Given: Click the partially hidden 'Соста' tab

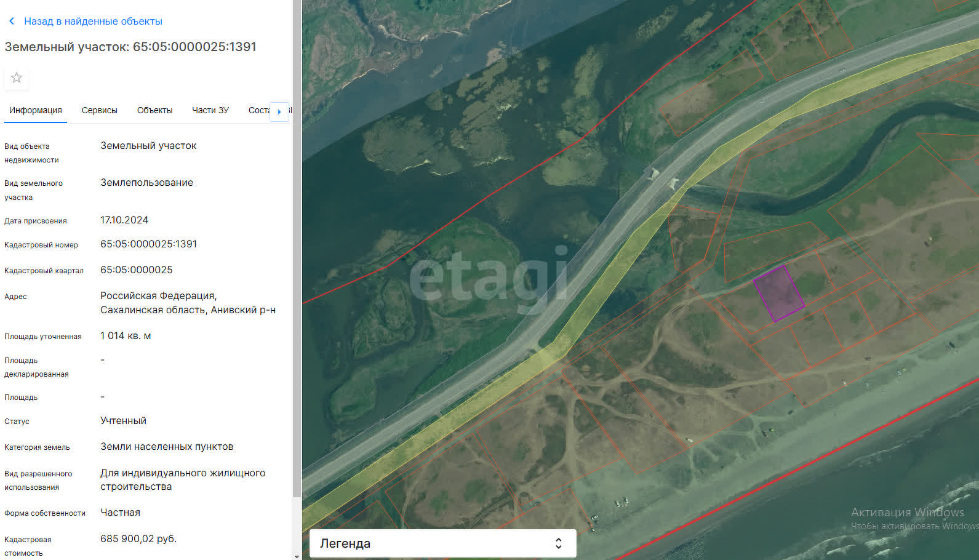Looking at the screenshot, I should point(258,110).
